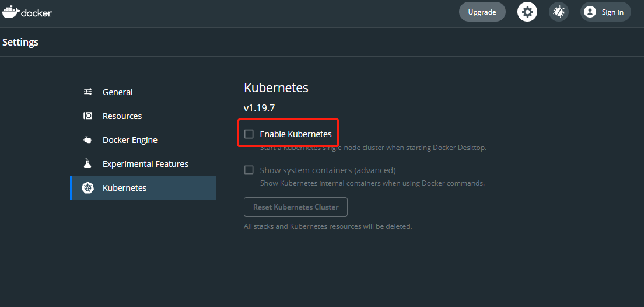This screenshot has width=644, height=307.
Task: Select the Experimental Features tab
Action: pos(145,164)
